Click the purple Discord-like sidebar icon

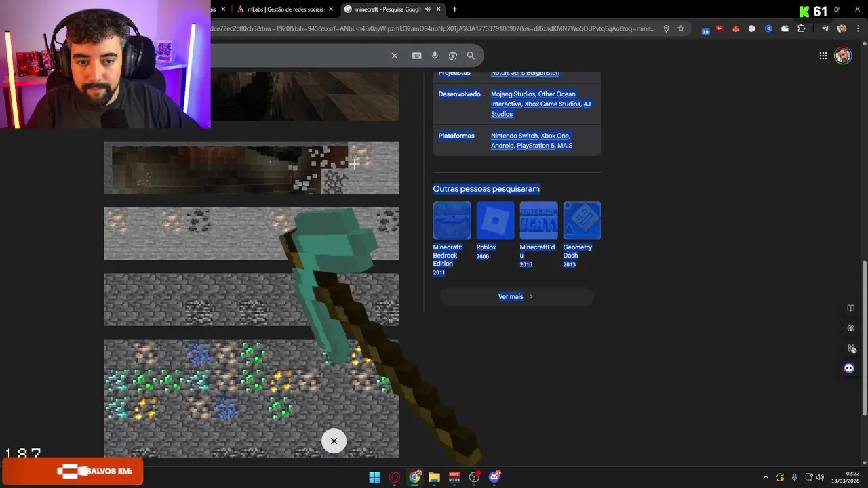coord(849,368)
